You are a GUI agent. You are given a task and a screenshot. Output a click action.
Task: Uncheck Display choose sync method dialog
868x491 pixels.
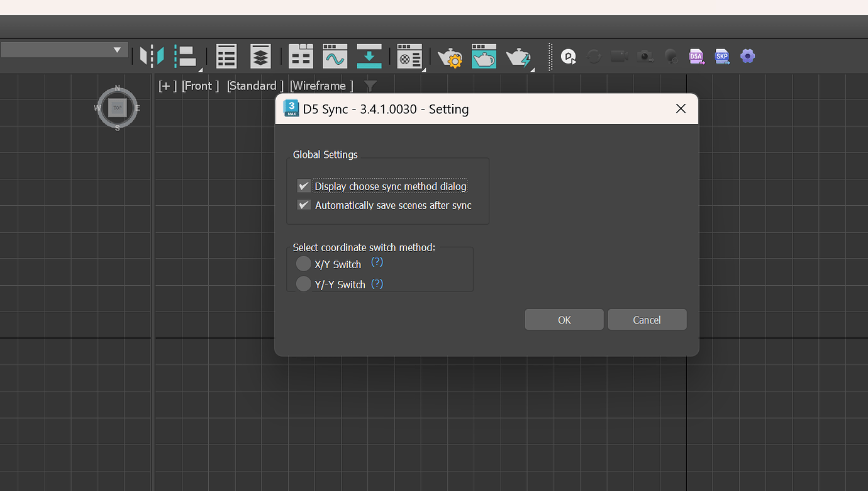click(304, 185)
